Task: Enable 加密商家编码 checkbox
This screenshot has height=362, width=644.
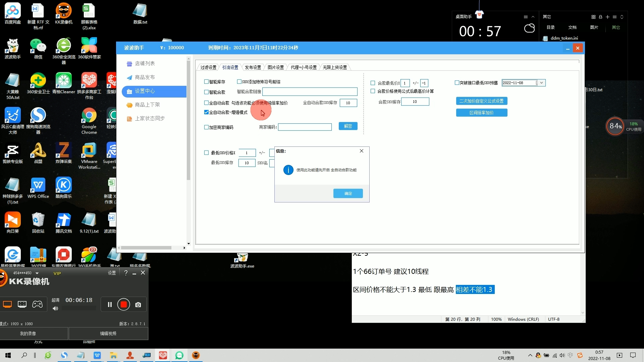Action: coord(206,127)
